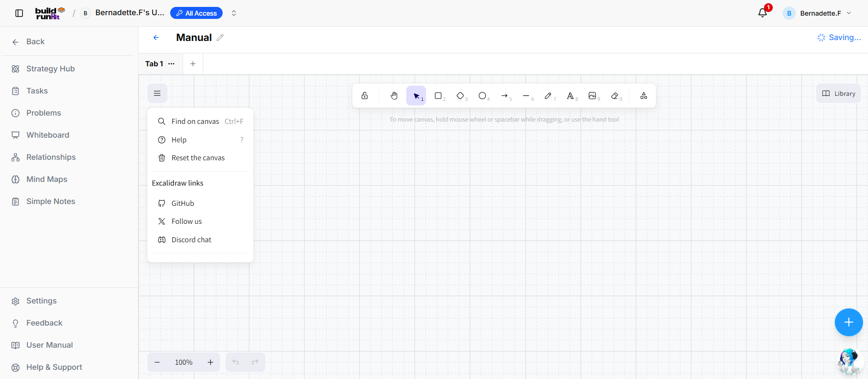Screen dimensions: 868x379
Task: Zoom out with the minus button
Action: click(x=157, y=362)
